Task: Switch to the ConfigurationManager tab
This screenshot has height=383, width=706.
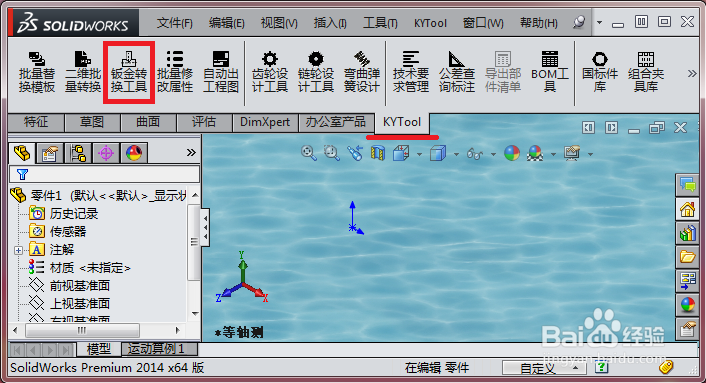Action: 78,153
